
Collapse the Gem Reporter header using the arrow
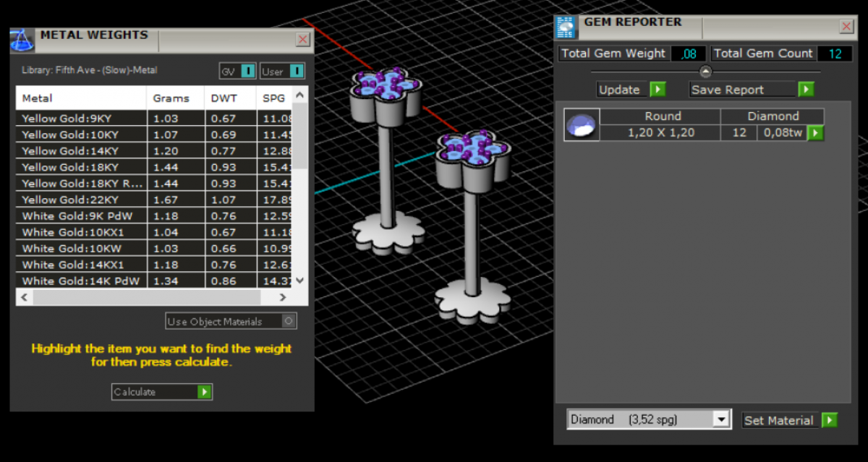[706, 72]
